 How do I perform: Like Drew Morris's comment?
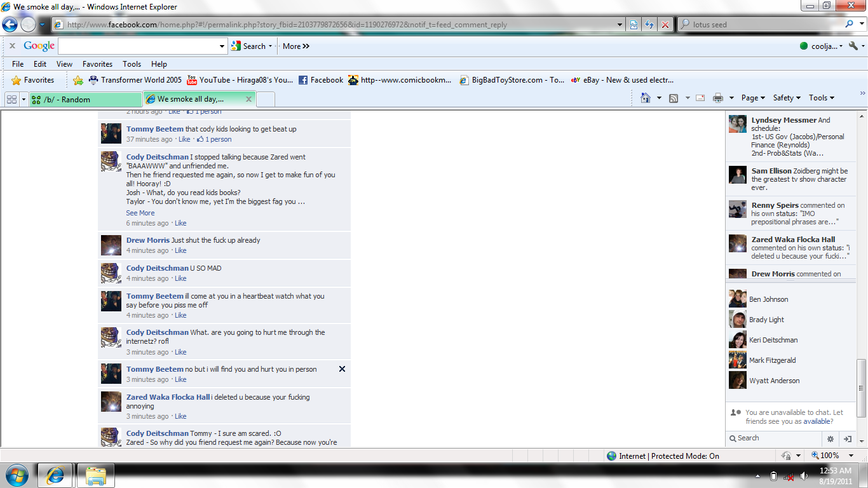[x=180, y=250]
